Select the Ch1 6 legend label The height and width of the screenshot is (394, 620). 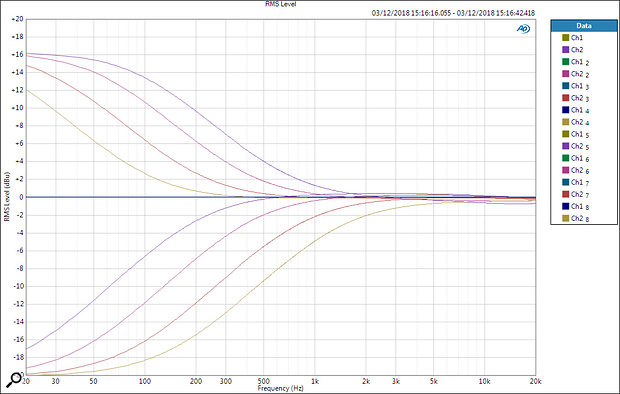(x=580, y=158)
